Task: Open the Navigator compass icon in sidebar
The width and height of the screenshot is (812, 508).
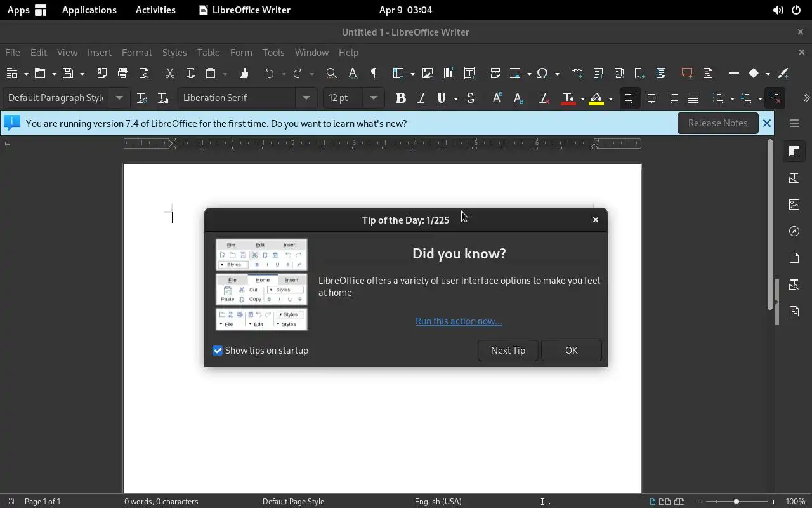Action: pyautogui.click(x=794, y=231)
